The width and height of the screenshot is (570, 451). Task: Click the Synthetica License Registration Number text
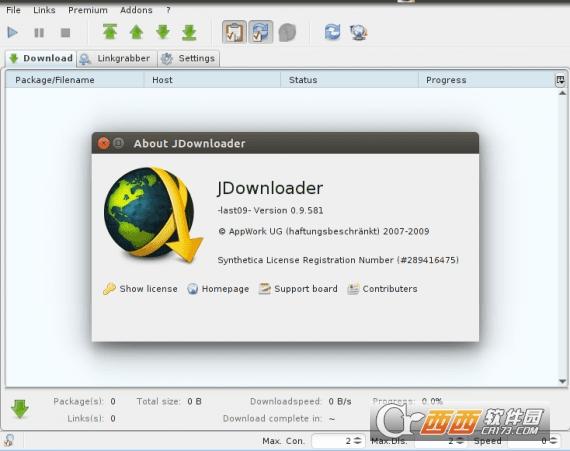338,260
